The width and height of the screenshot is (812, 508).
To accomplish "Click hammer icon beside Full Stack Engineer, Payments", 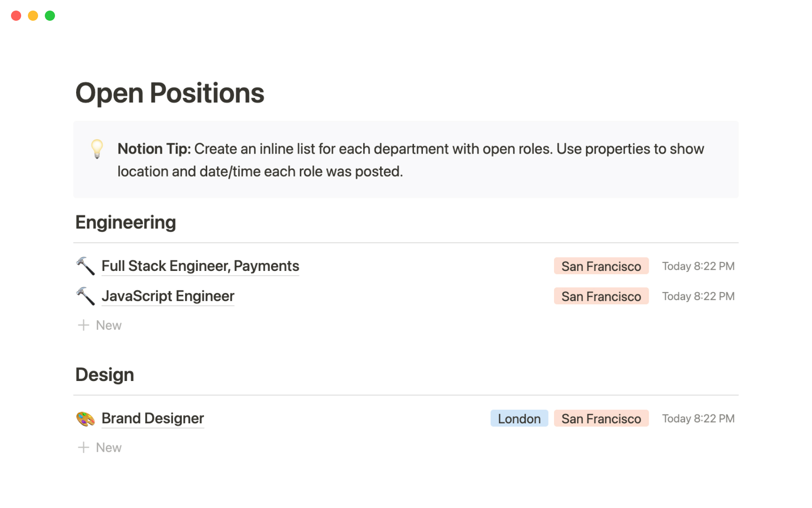I will coord(85,266).
